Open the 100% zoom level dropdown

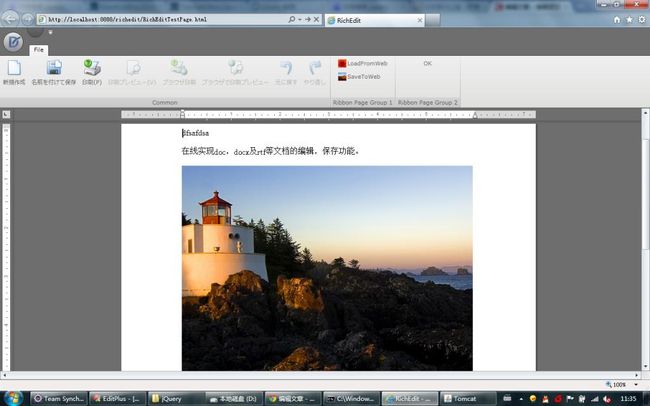click(x=636, y=385)
